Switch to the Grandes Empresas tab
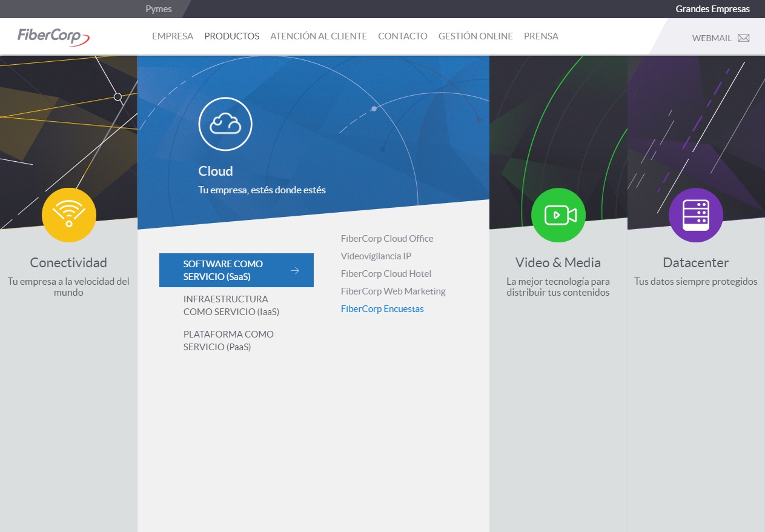 point(713,9)
